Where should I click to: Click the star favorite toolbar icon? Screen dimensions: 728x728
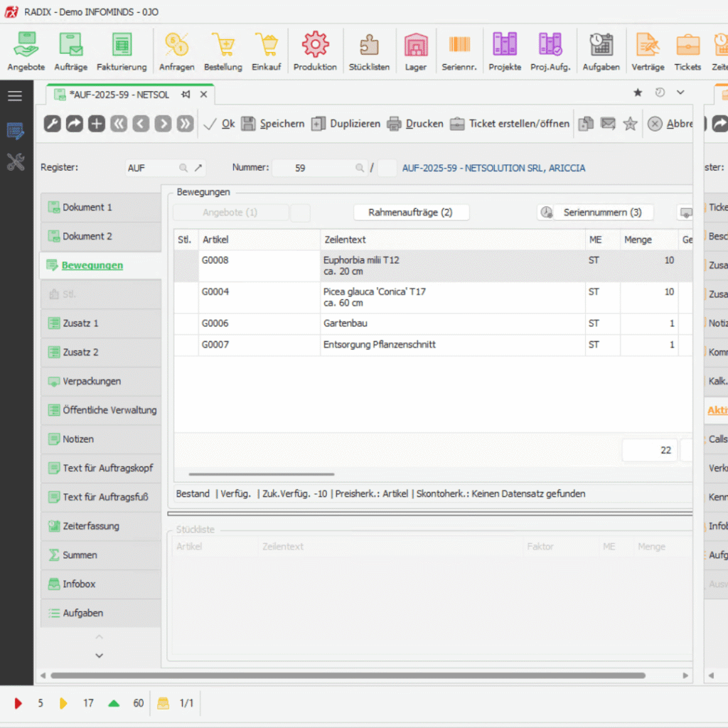(x=630, y=124)
